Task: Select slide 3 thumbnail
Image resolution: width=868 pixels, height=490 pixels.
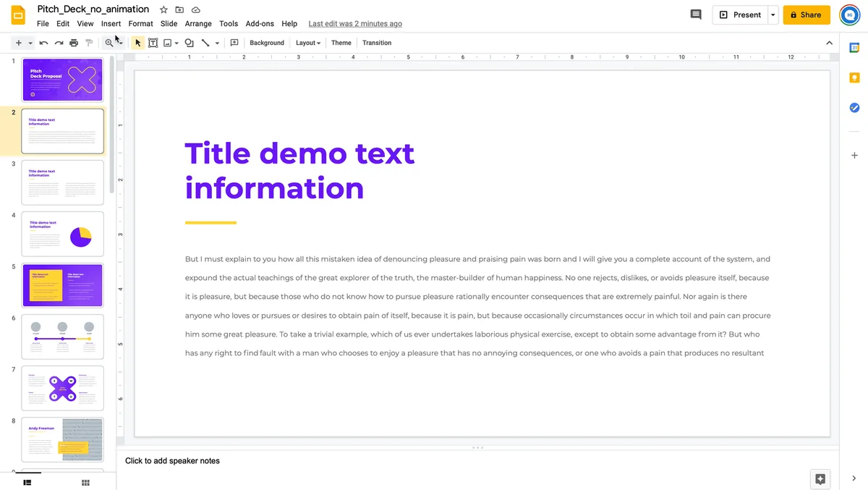Action: click(62, 182)
